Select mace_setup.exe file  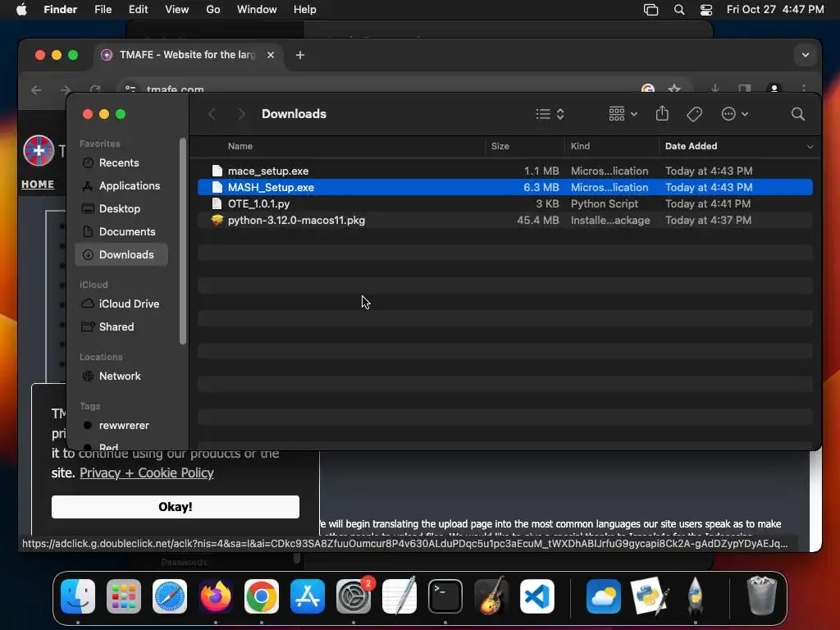(504, 171)
